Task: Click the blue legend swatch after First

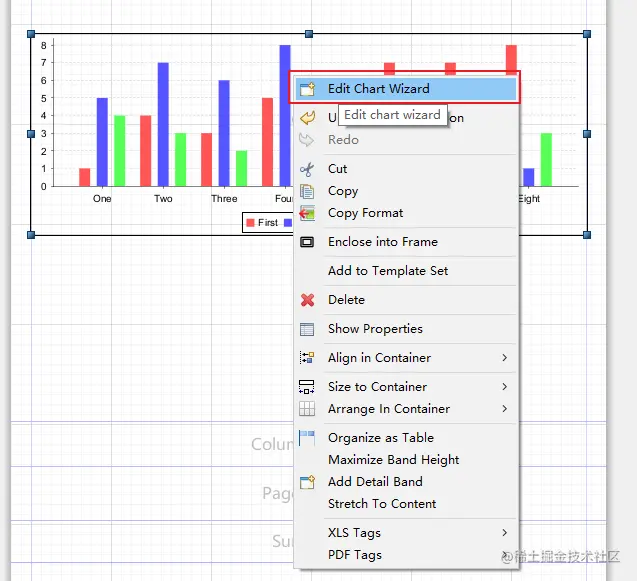Action: tap(288, 223)
